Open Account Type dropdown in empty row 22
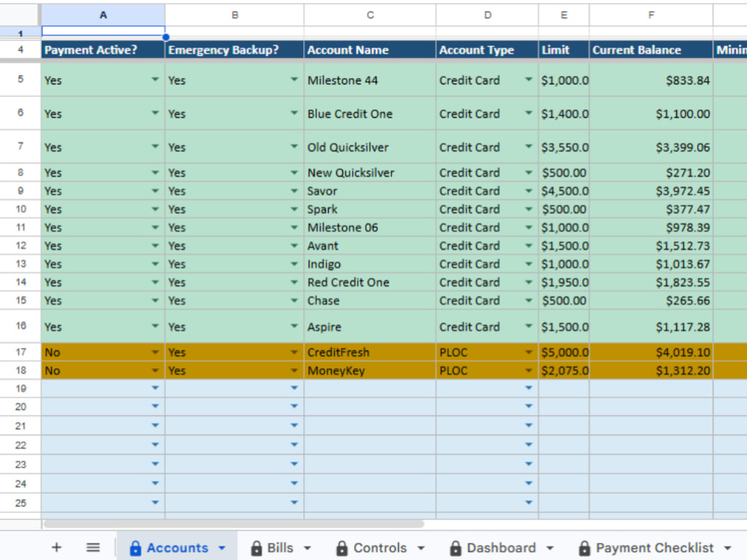 529,444
